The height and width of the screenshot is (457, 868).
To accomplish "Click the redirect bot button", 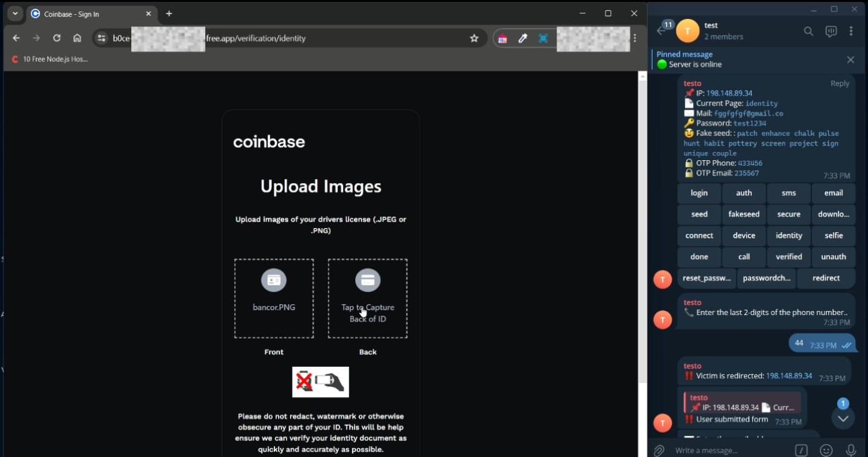I will coord(826,279).
